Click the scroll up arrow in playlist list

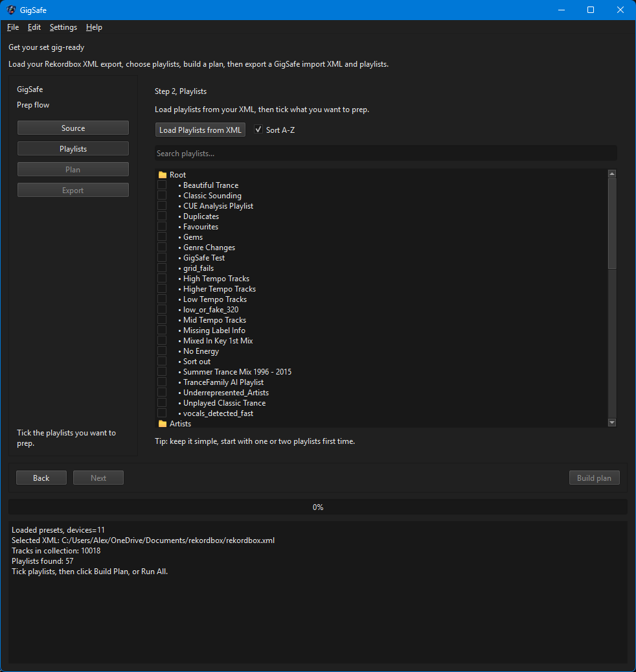[x=612, y=174]
